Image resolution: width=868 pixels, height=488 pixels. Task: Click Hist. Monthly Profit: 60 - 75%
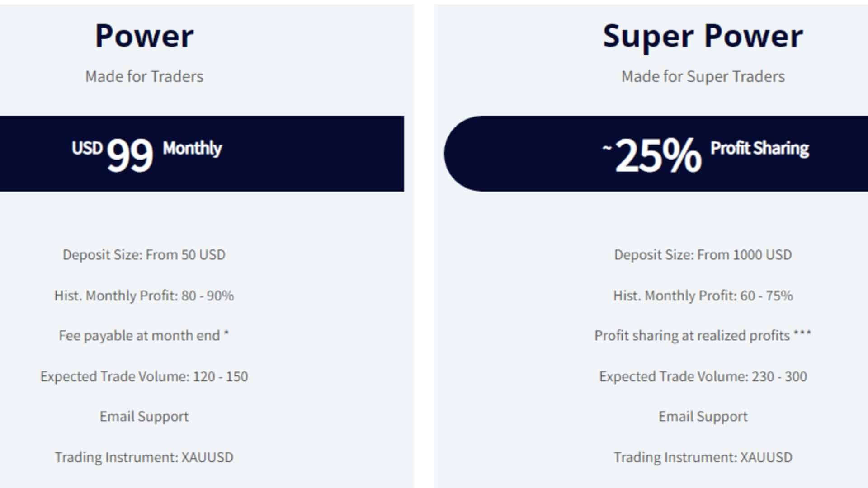(703, 296)
